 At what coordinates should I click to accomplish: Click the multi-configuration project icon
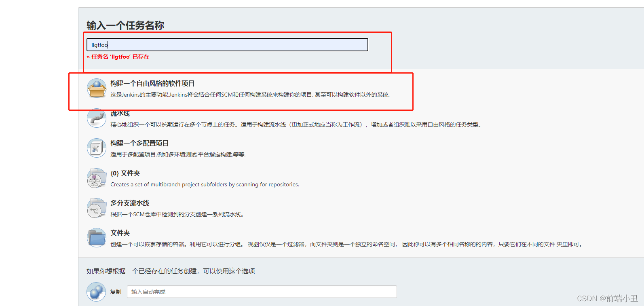(97, 148)
